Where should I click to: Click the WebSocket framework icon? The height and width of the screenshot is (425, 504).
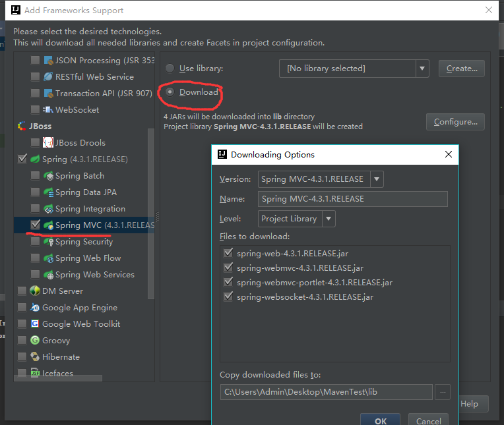coord(48,110)
